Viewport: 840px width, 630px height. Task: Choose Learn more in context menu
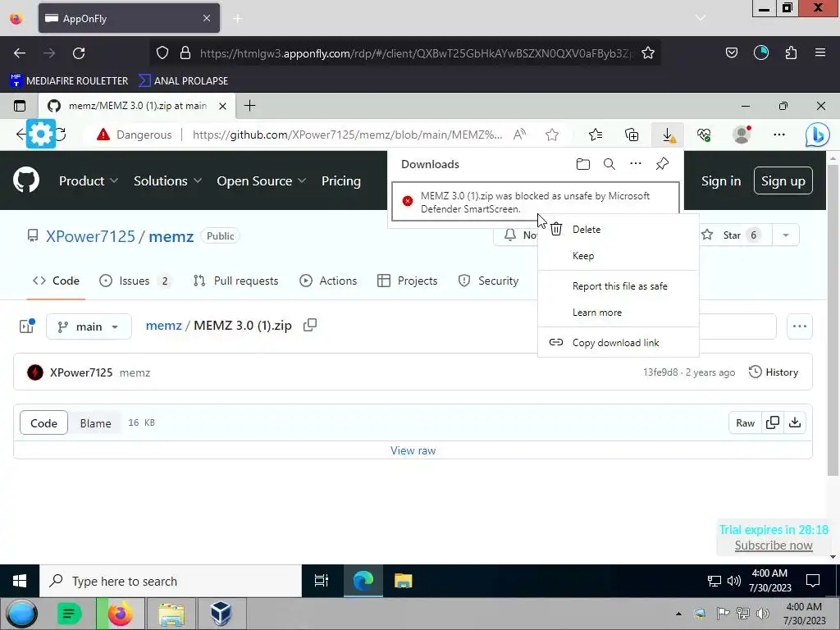pyautogui.click(x=619, y=313)
